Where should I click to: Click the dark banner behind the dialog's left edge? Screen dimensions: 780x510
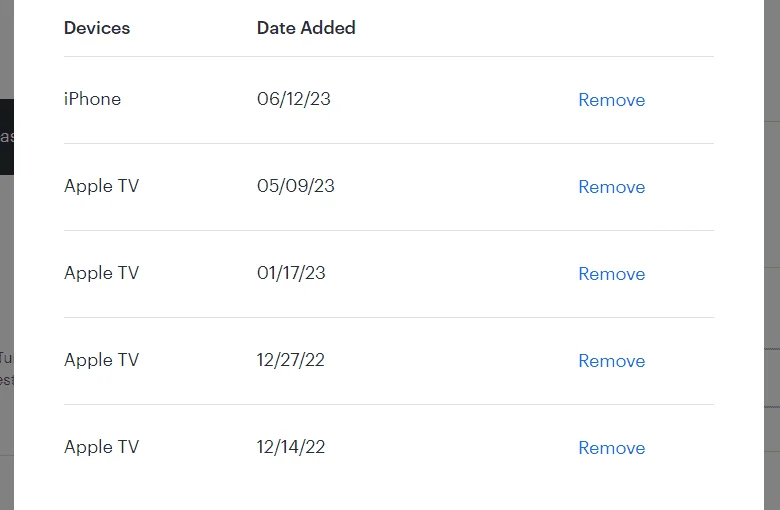pyautogui.click(x=6, y=137)
